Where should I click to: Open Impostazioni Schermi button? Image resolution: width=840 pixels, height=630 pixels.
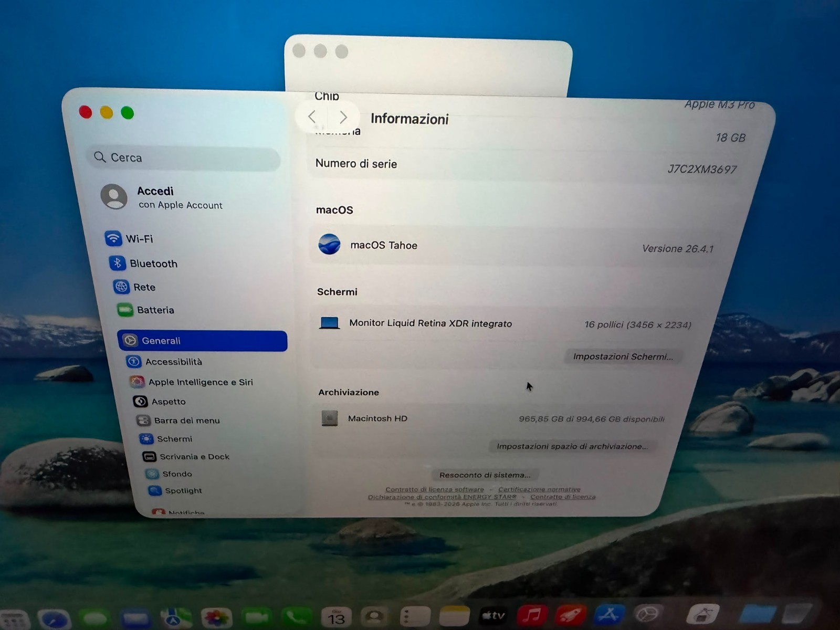point(623,356)
